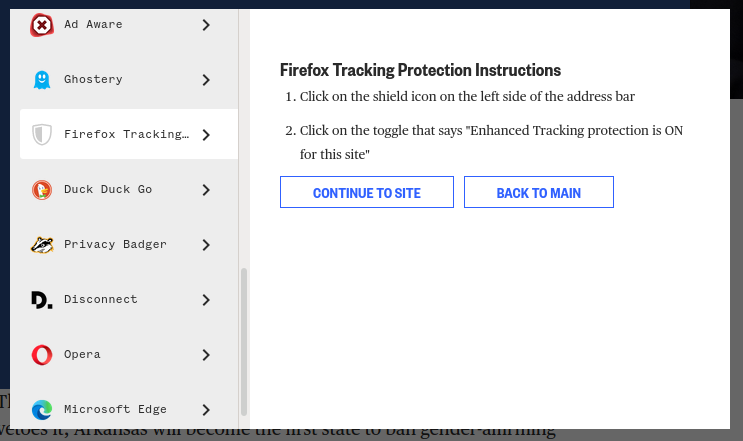Expand the Duck Duck Go chevron
Viewport: 743px width, 441px height.
point(206,190)
